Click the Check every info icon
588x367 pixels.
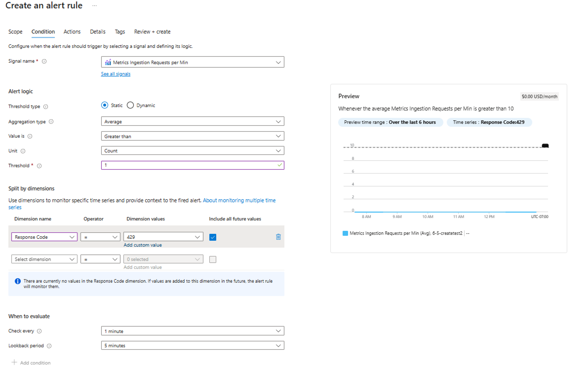[39, 331]
